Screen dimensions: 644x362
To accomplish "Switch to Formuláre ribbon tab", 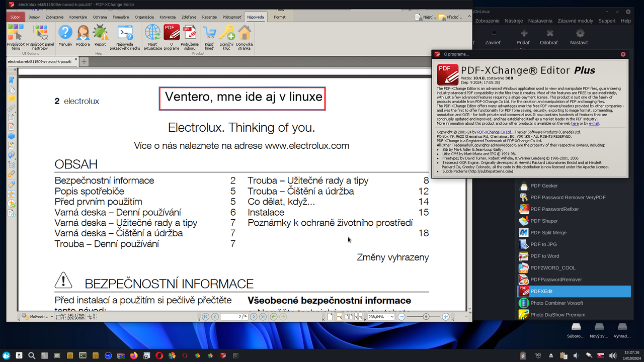I will click(x=121, y=17).
